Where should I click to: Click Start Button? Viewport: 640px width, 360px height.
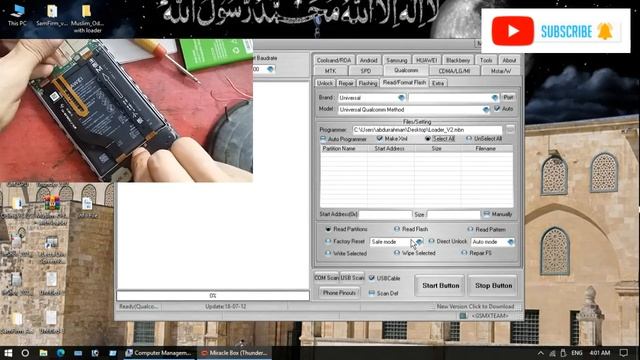click(x=440, y=286)
